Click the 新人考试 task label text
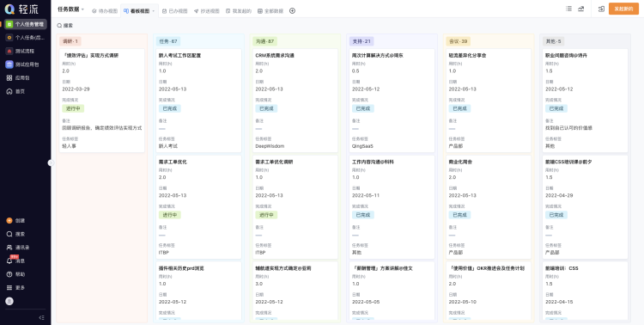Viewport: 644px width, 325px height. click(x=168, y=146)
